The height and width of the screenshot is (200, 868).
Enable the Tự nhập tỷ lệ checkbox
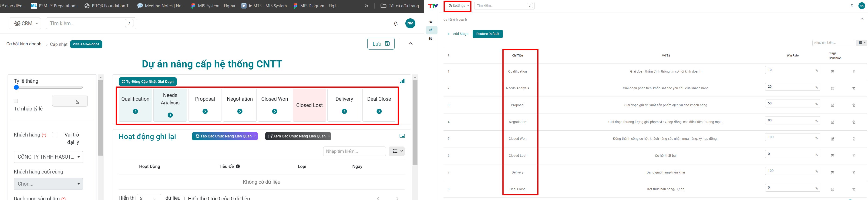16,101
